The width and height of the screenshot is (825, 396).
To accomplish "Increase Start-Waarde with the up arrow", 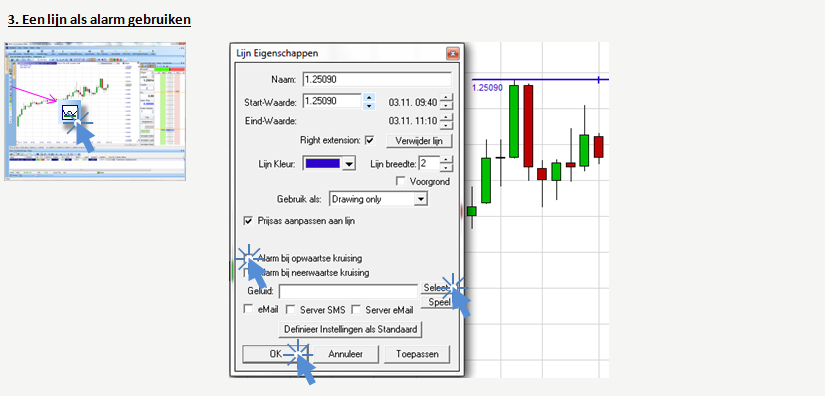I will [x=369, y=97].
